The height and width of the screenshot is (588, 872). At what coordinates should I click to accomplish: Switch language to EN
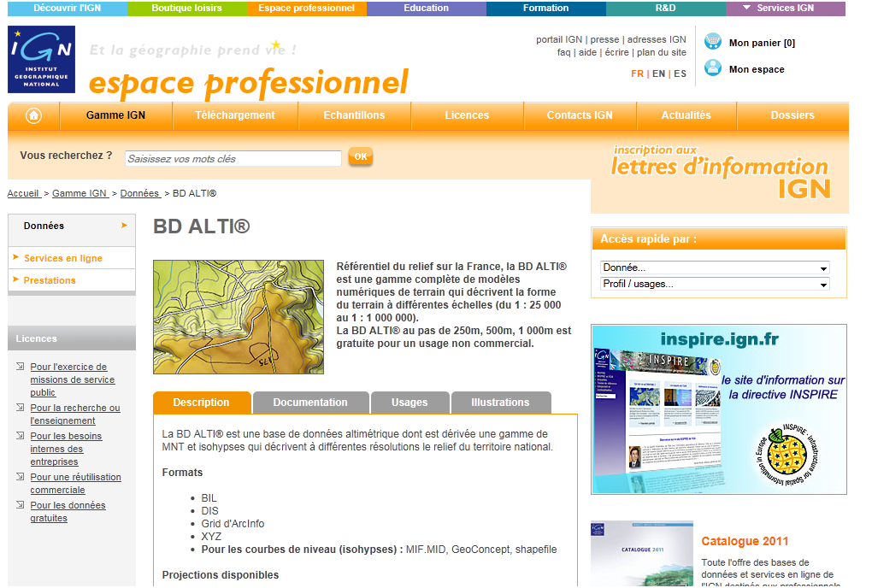click(658, 73)
